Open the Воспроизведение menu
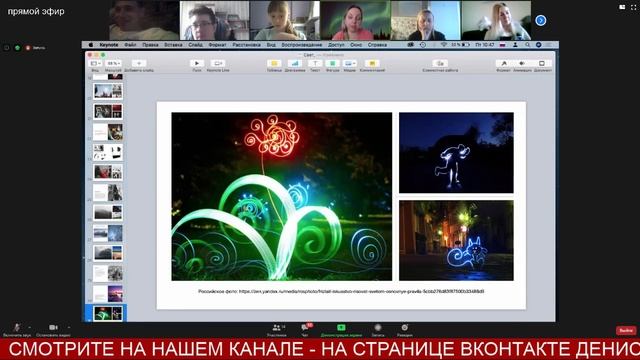This screenshot has height=360, width=640. pyautogui.click(x=302, y=45)
